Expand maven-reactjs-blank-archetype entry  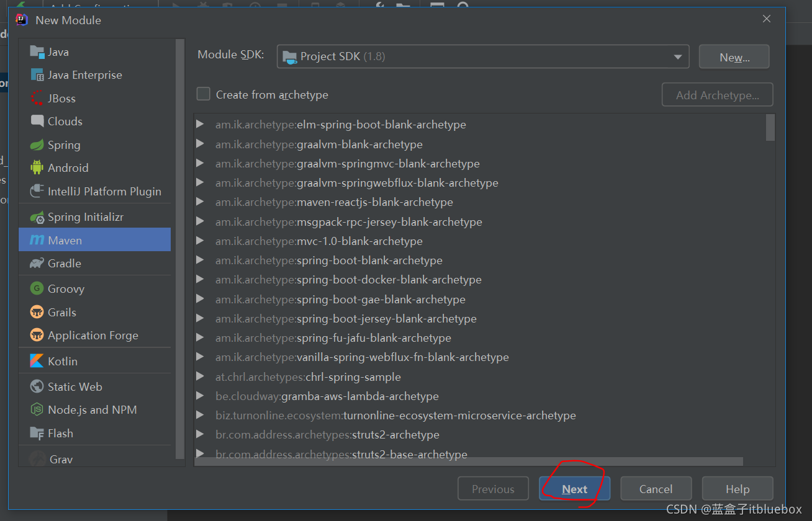coord(200,202)
